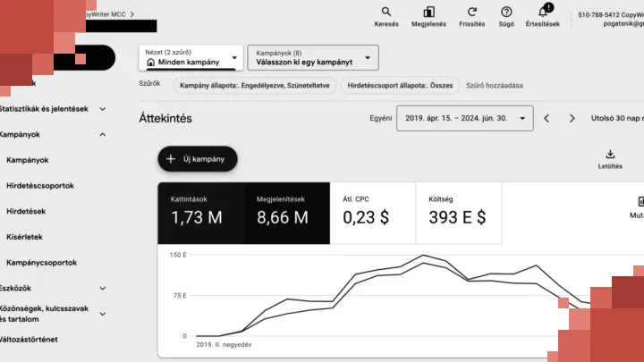Screen dimensions: 644x362
Task: Open Változástörténet in the sidebar
Action: click(29, 340)
